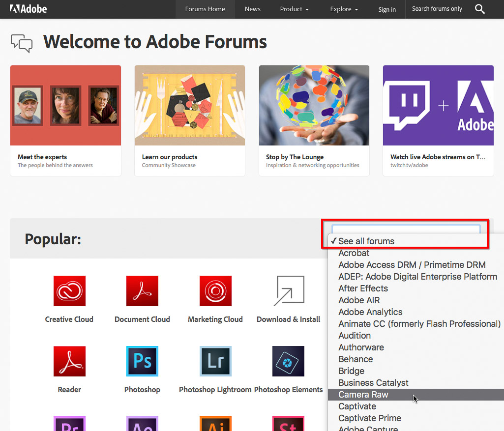Go to Forums Home
Screen dimensions: 504x431
[205, 9]
